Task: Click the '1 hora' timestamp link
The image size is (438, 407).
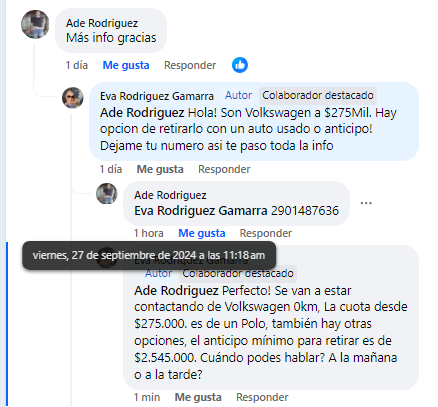Action: click(x=148, y=233)
